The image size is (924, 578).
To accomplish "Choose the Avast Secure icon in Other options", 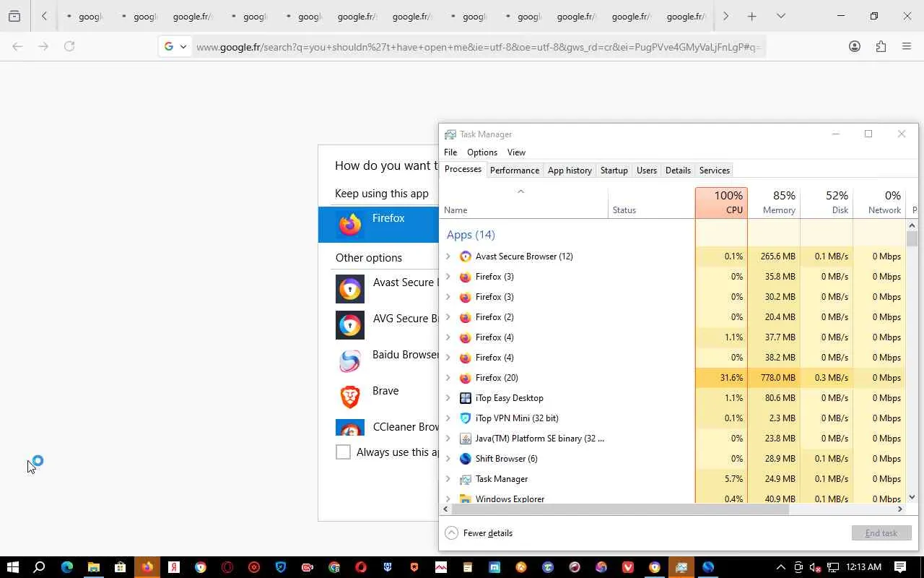I will pyautogui.click(x=350, y=289).
